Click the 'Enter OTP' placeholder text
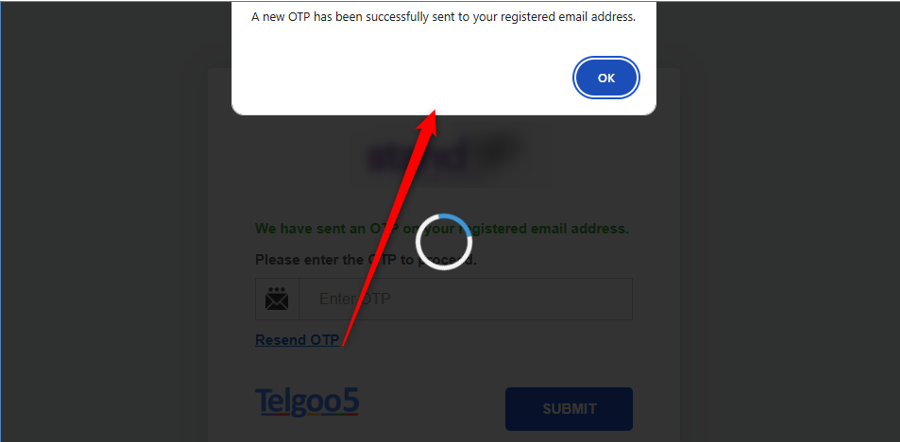 [355, 299]
